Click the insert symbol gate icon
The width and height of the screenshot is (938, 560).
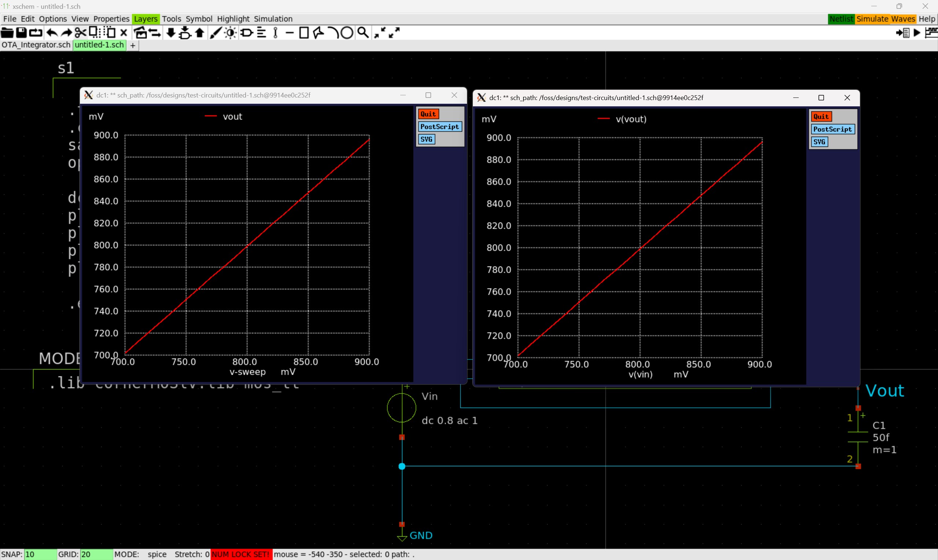(x=247, y=33)
